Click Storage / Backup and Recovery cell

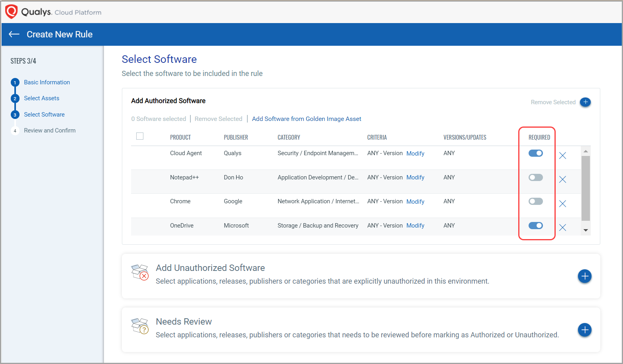click(x=318, y=226)
